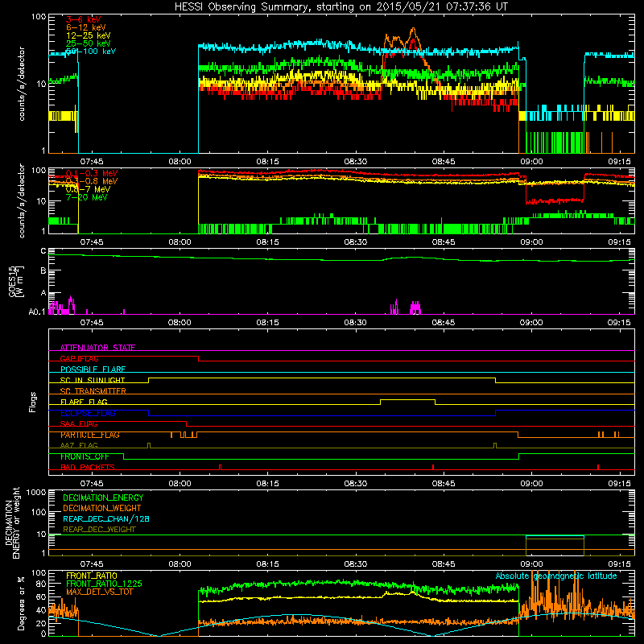This screenshot has width=644, height=644.
Task: Select the GAP_FLAG label
Action: 79,358
